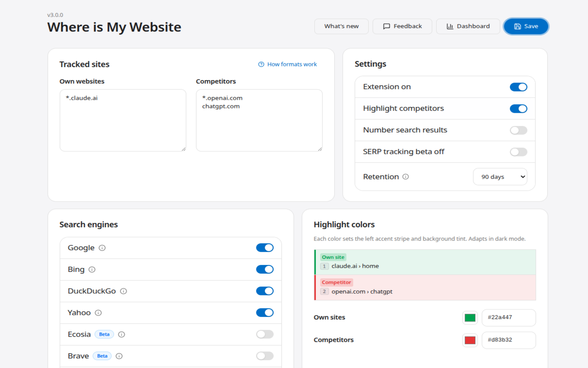Edit the Competitors hex field #d83b32
Screen dimensions: 588x368
coord(509,340)
